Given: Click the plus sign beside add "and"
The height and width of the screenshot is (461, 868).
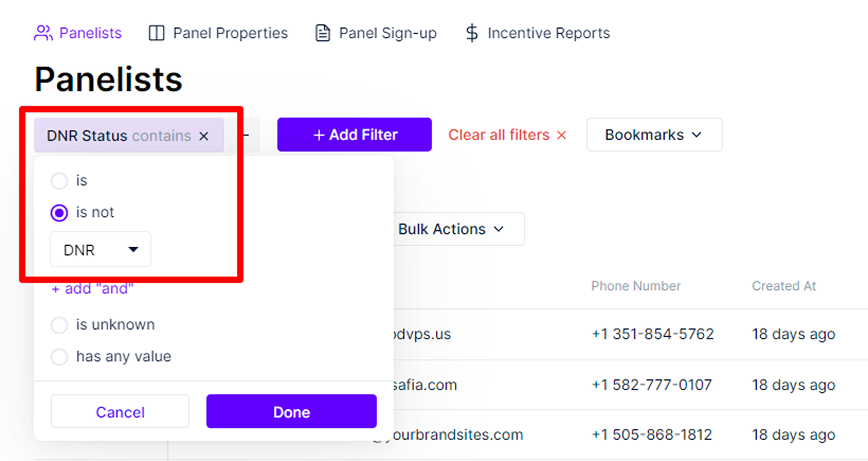Looking at the screenshot, I should tap(56, 289).
